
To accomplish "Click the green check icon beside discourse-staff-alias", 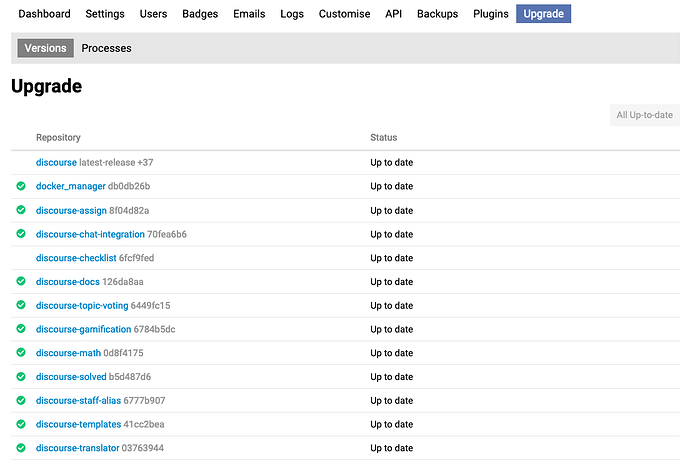I will click(21, 400).
